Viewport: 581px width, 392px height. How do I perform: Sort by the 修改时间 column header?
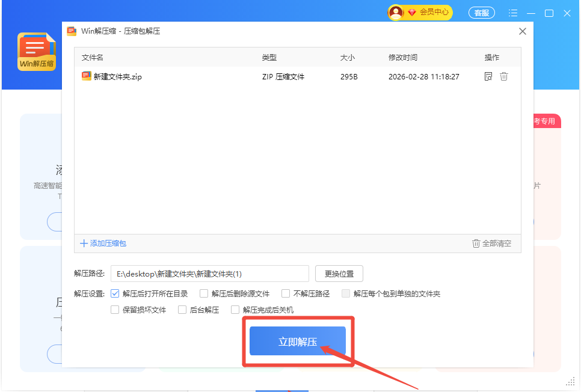tap(402, 58)
